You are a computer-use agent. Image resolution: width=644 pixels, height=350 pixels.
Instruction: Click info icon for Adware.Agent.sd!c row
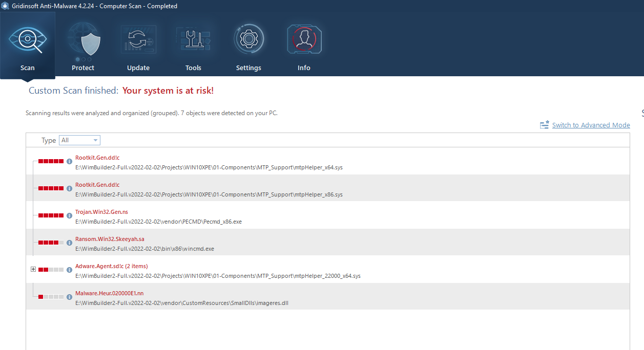pos(70,270)
